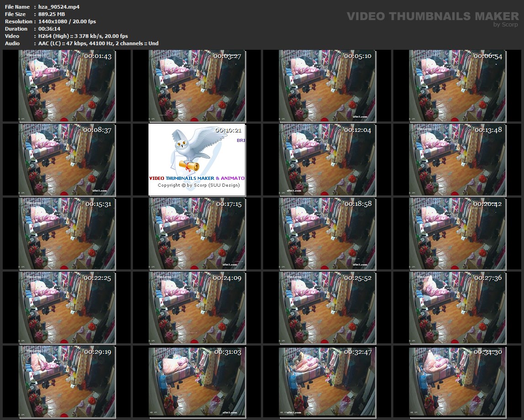Screen dimensions: 524x420
Task: Open the 00:08:37 thumbnail
Action: point(67,160)
